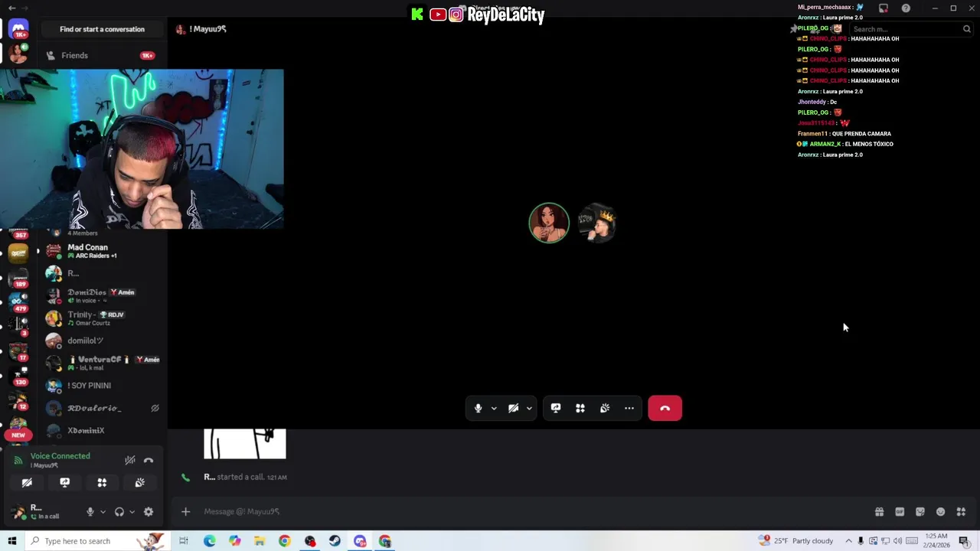
Task: Open Steam from taskbar
Action: point(335,541)
